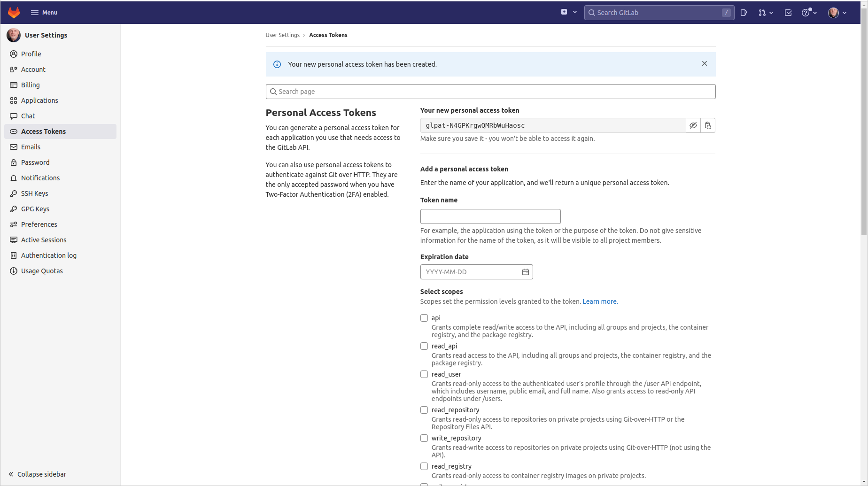Click the GitLab fox logo
Viewport: 868px width, 486px height.
click(14, 13)
